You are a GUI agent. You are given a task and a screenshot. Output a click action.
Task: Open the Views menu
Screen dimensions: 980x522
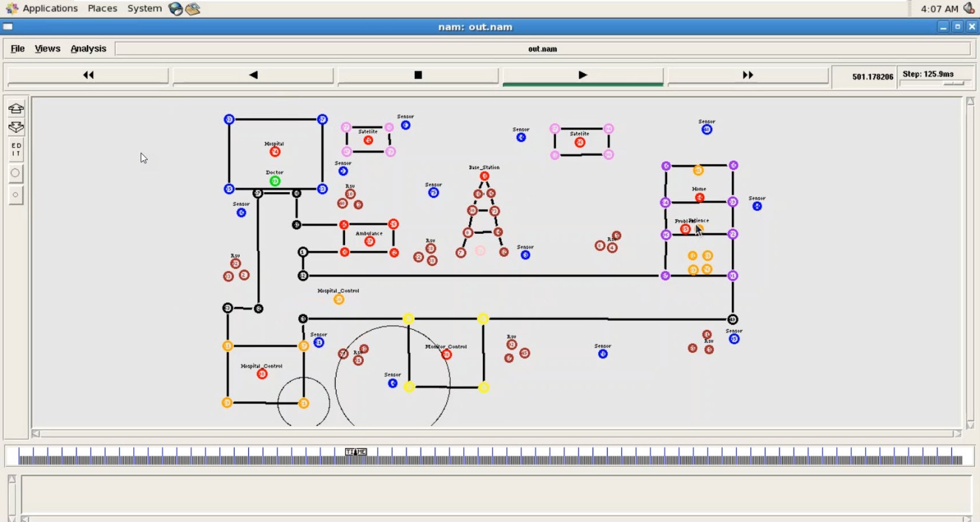point(47,48)
